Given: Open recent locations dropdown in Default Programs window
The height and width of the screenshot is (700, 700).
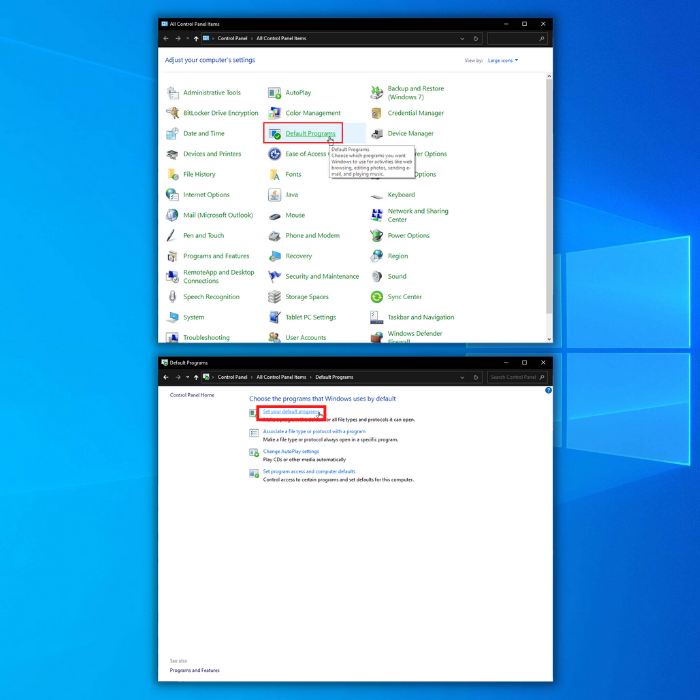Looking at the screenshot, I should (188, 378).
